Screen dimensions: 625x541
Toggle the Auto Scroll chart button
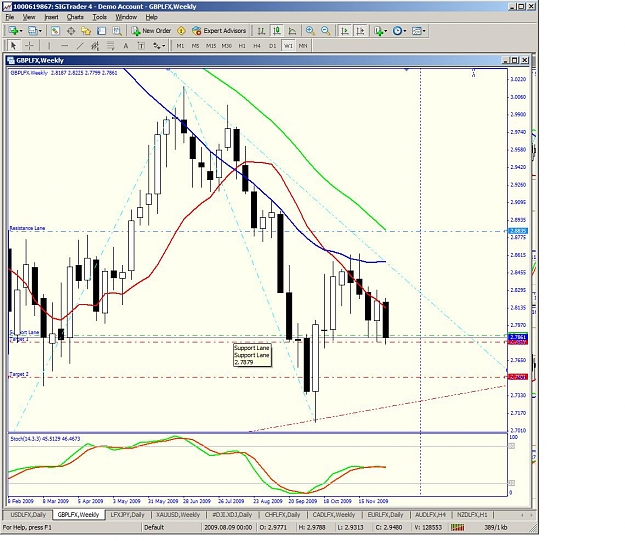pos(345,31)
